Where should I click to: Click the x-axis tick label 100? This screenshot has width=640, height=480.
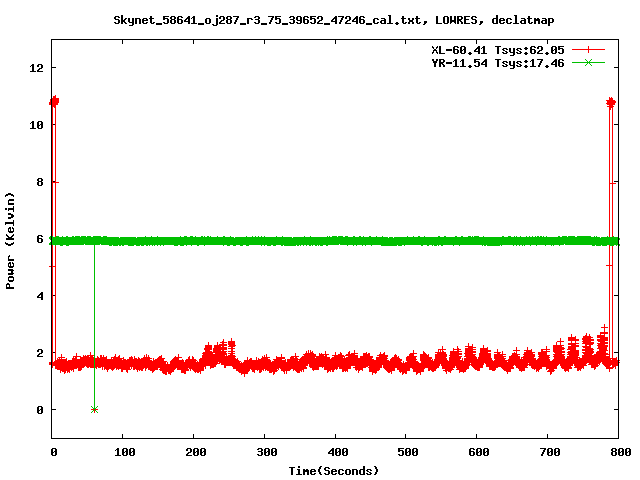click(124, 452)
